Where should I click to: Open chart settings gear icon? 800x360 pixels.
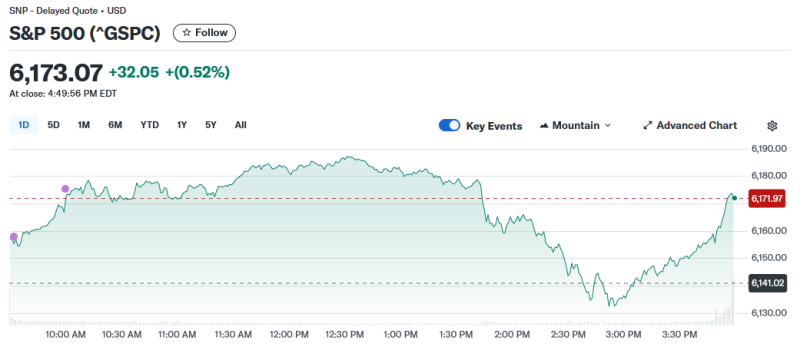pyautogui.click(x=772, y=125)
